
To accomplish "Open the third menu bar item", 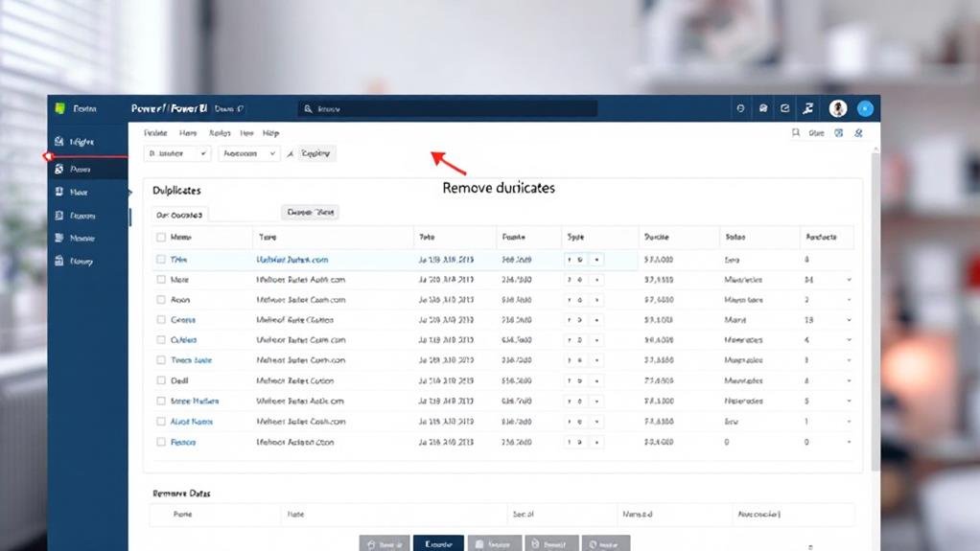I will [x=220, y=133].
